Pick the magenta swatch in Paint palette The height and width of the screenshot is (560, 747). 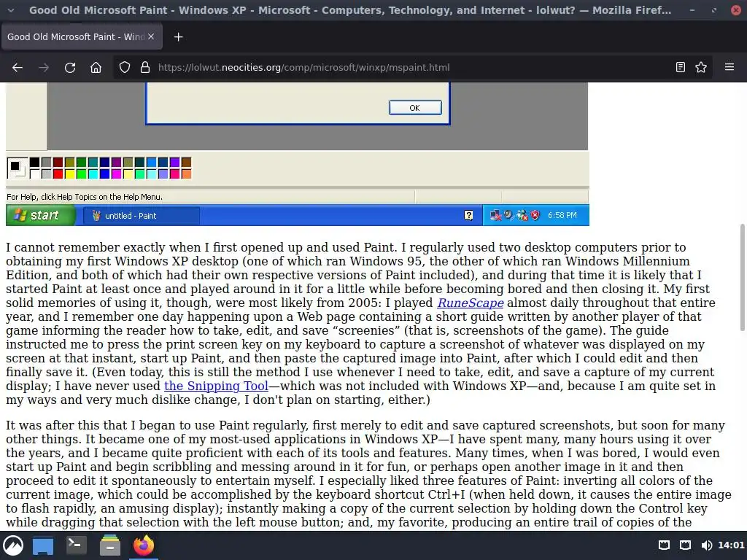pyautogui.click(x=116, y=174)
